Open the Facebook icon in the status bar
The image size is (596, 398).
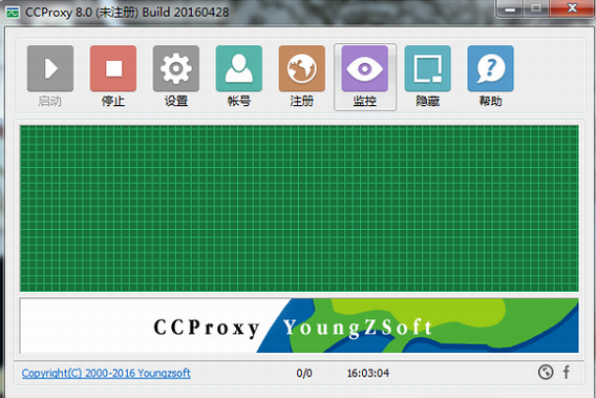click(566, 372)
